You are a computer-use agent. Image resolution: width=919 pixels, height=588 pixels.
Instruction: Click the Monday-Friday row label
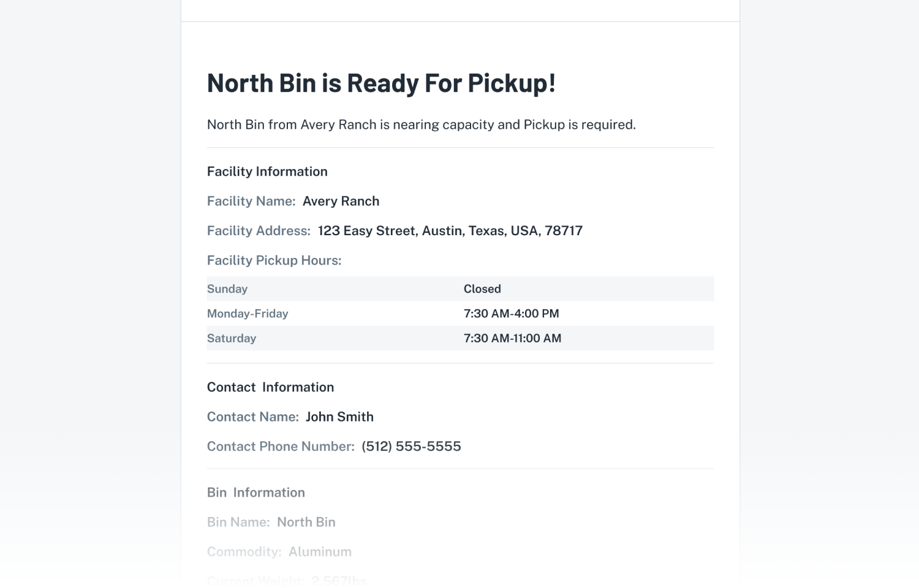248,314
